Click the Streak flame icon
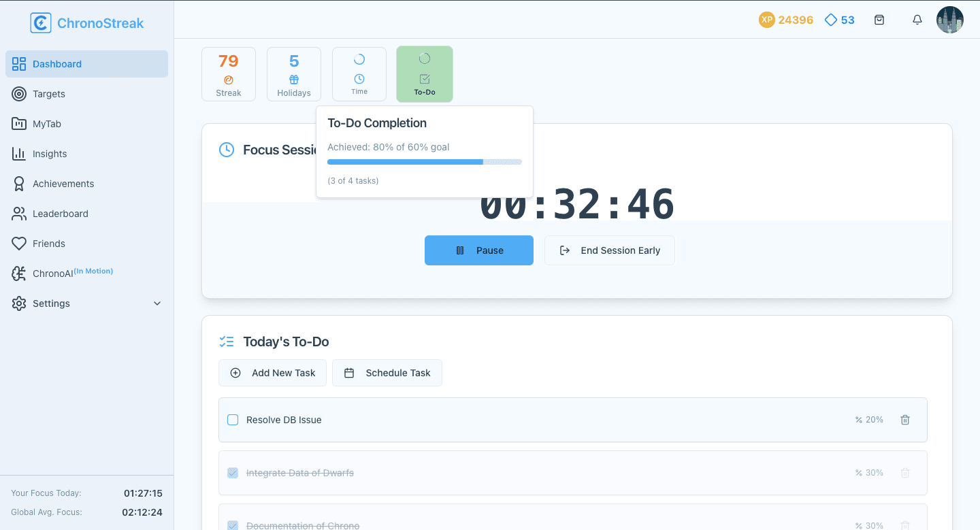 [229, 80]
